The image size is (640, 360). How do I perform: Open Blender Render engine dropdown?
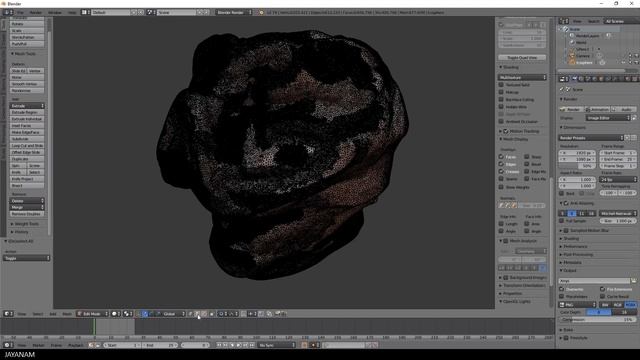(x=234, y=13)
